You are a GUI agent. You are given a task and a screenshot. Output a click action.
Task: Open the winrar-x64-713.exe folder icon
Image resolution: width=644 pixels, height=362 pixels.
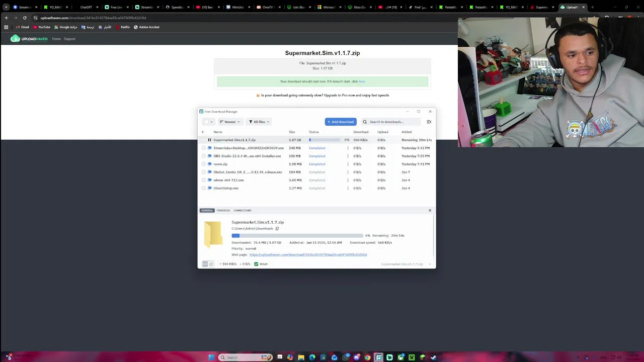[210, 180]
